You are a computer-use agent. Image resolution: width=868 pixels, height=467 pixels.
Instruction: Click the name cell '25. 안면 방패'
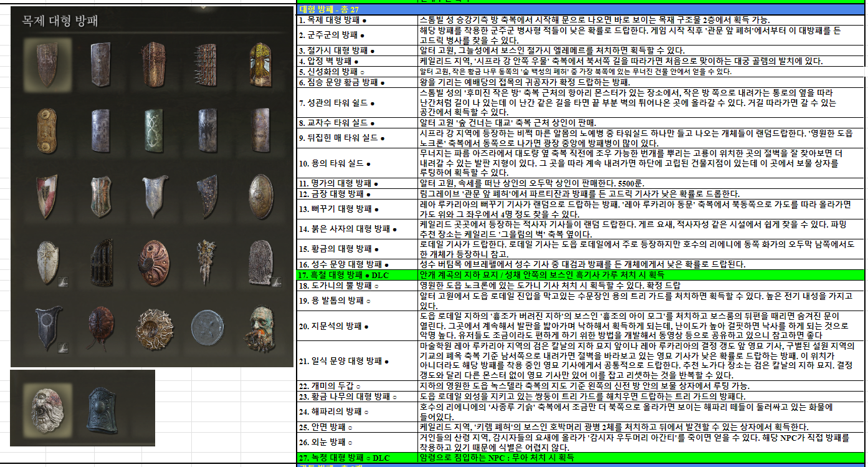(x=358, y=428)
